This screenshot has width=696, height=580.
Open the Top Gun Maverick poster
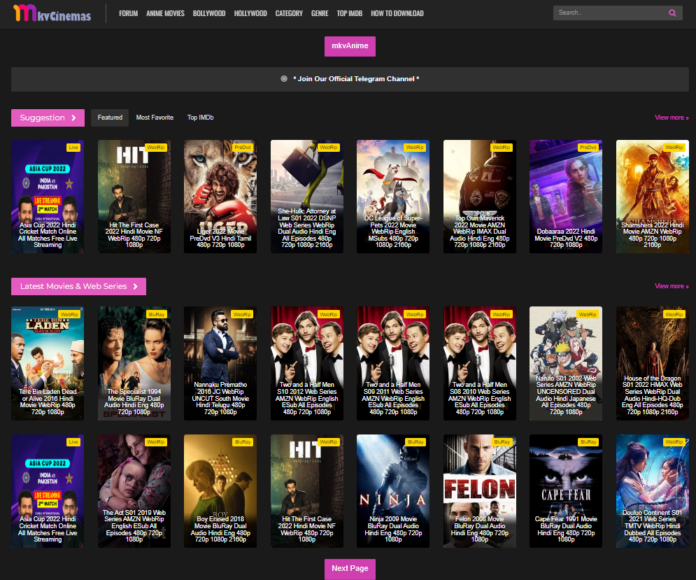(x=479, y=197)
